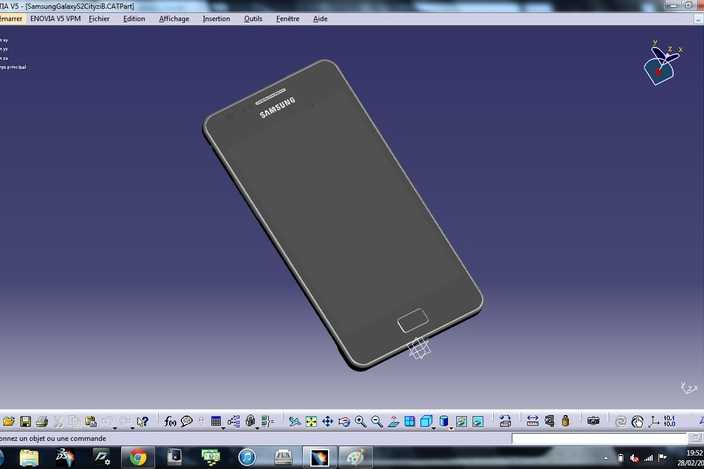
Task: Expand the Isometric View dropdown arrow
Action: click(433, 428)
